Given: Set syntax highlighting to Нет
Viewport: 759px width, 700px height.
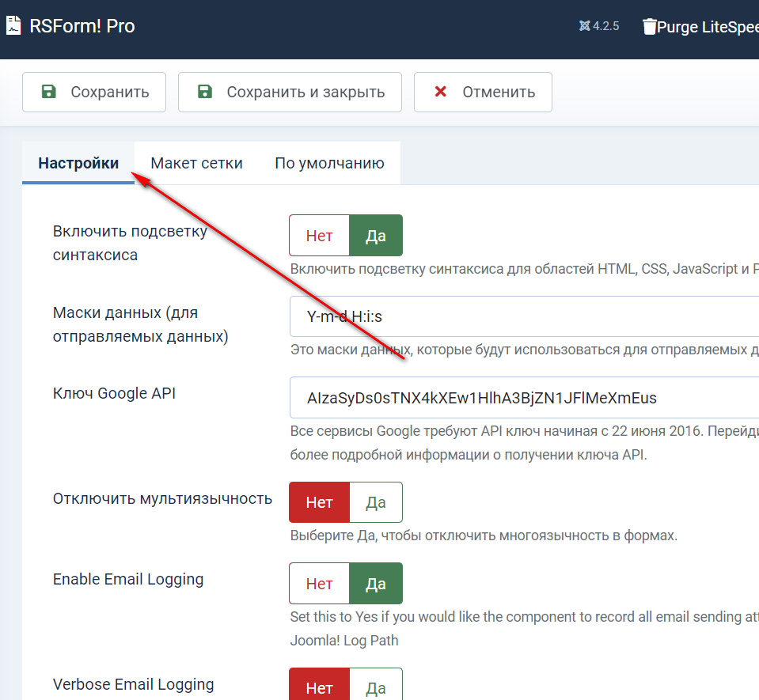Looking at the screenshot, I should tap(319, 236).
